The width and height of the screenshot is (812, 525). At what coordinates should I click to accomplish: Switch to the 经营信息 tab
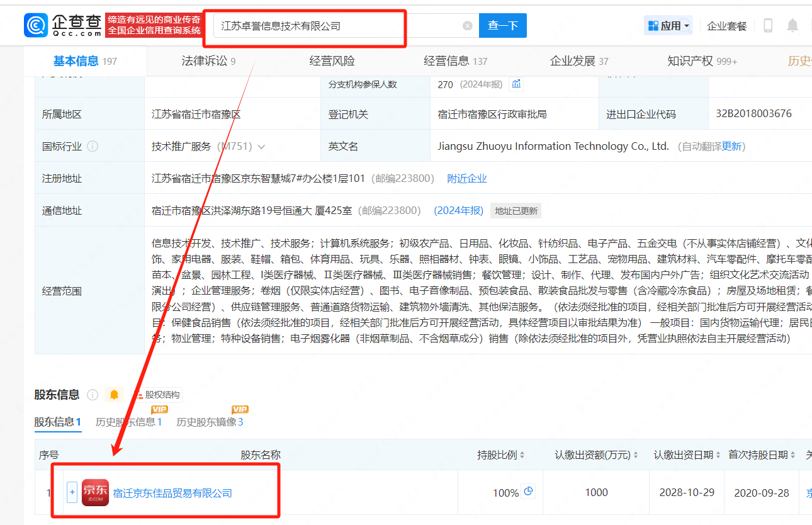pyautogui.click(x=456, y=61)
